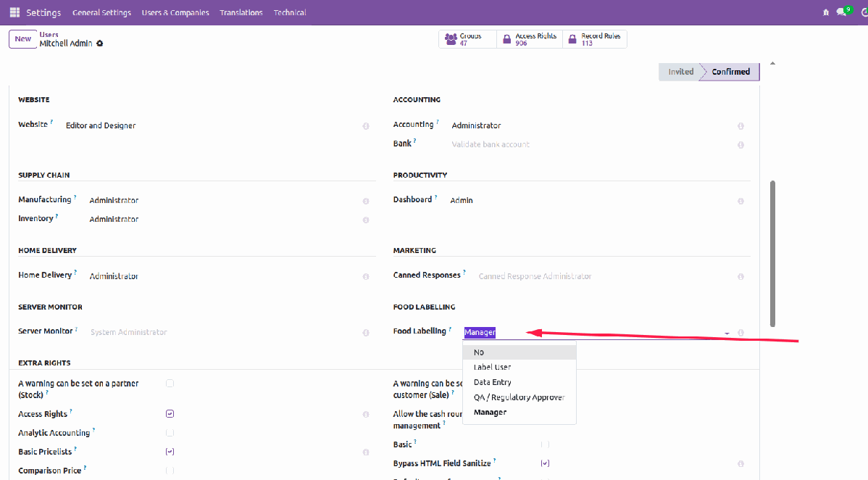This screenshot has width=868, height=480.
Task: Open the General Settings menu
Action: [x=102, y=12]
